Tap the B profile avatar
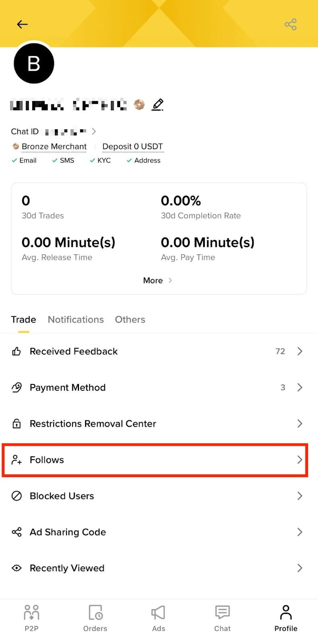This screenshot has height=644, width=318. coord(34,64)
